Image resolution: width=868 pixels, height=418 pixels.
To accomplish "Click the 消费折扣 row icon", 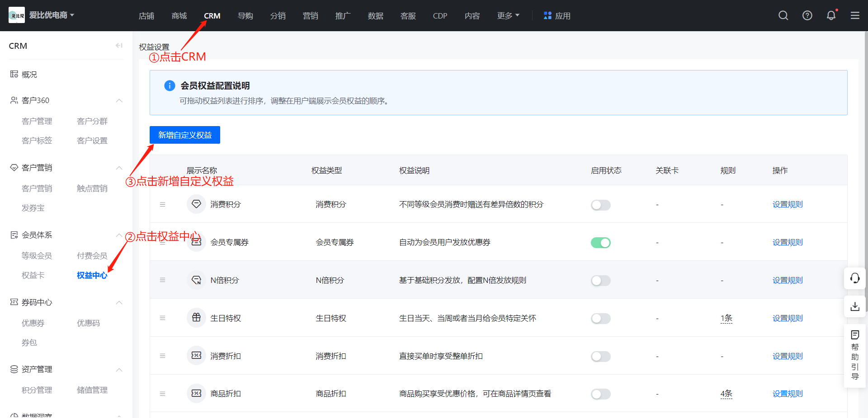I will click(196, 356).
